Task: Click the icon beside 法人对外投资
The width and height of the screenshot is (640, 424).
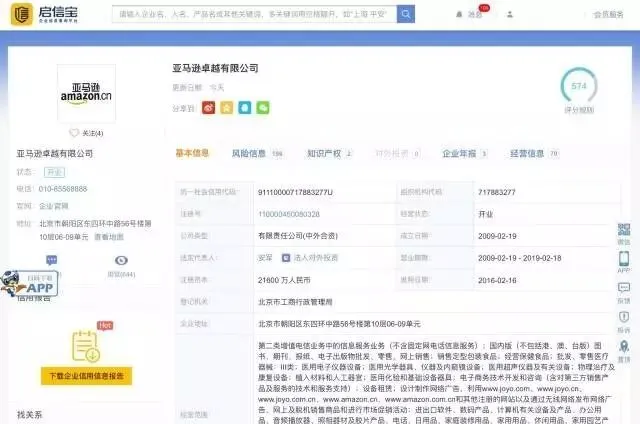Action: pyautogui.click(x=286, y=258)
